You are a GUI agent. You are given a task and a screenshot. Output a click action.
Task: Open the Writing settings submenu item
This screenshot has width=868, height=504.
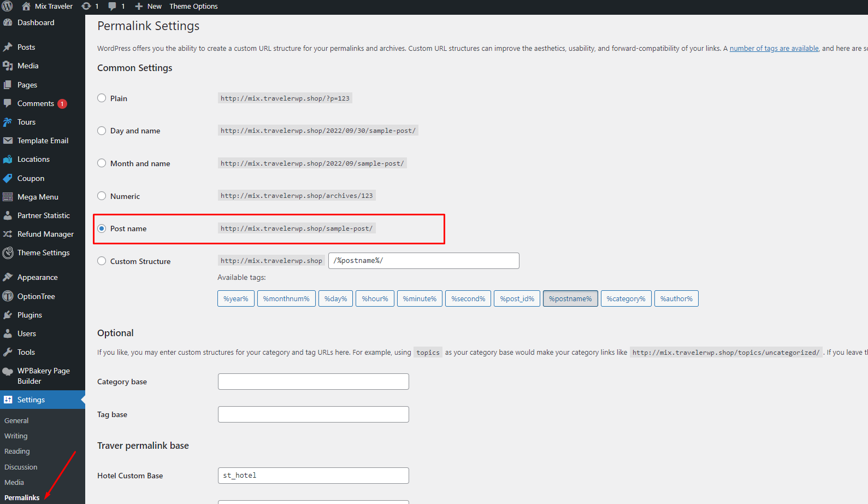coord(16,436)
